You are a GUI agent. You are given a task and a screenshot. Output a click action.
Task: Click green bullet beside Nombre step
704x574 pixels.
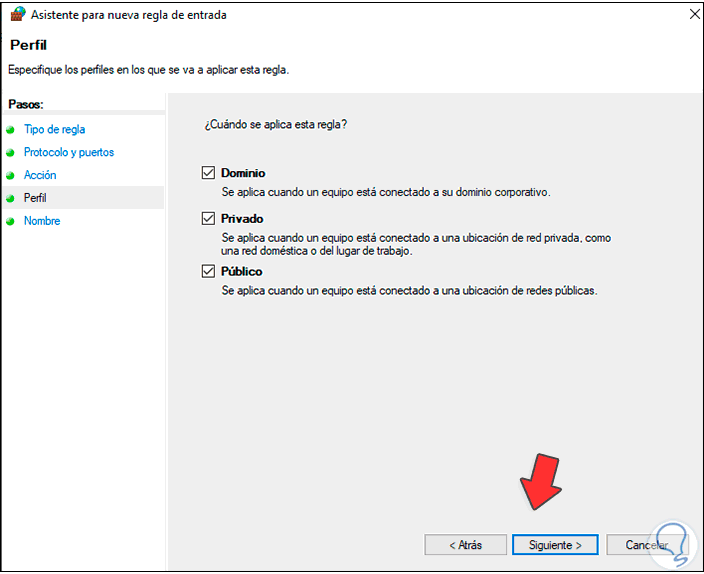point(10,222)
